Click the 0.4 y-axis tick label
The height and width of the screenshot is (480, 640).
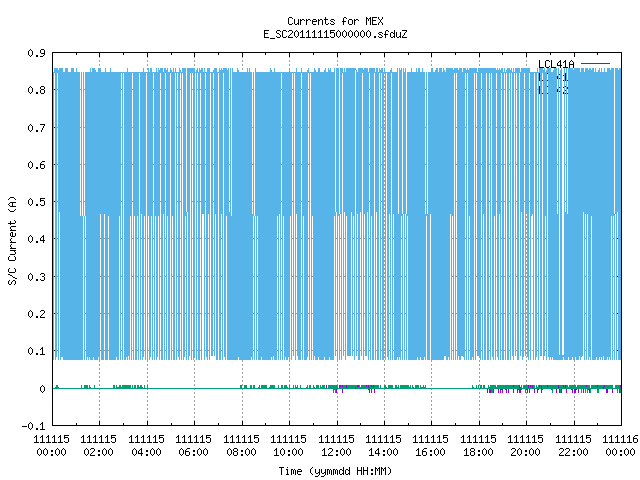click(x=36, y=239)
